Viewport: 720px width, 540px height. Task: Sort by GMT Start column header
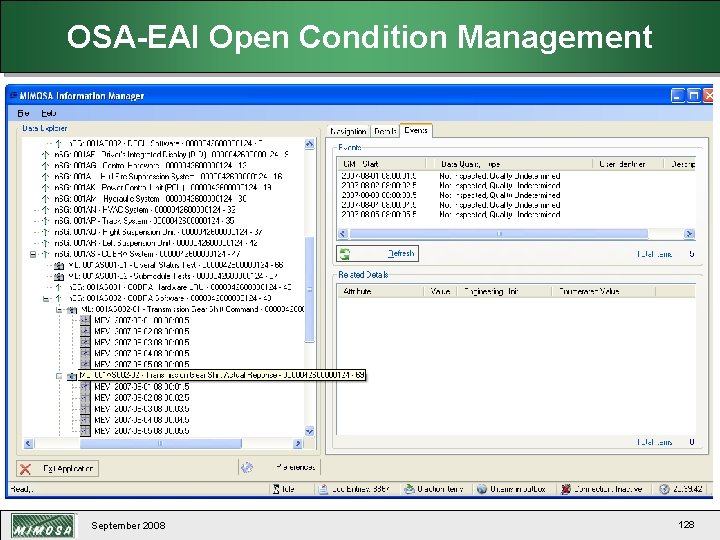click(x=382, y=164)
